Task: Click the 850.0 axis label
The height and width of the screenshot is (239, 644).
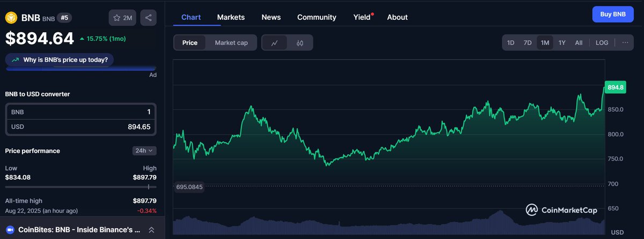Action: tap(614, 110)
